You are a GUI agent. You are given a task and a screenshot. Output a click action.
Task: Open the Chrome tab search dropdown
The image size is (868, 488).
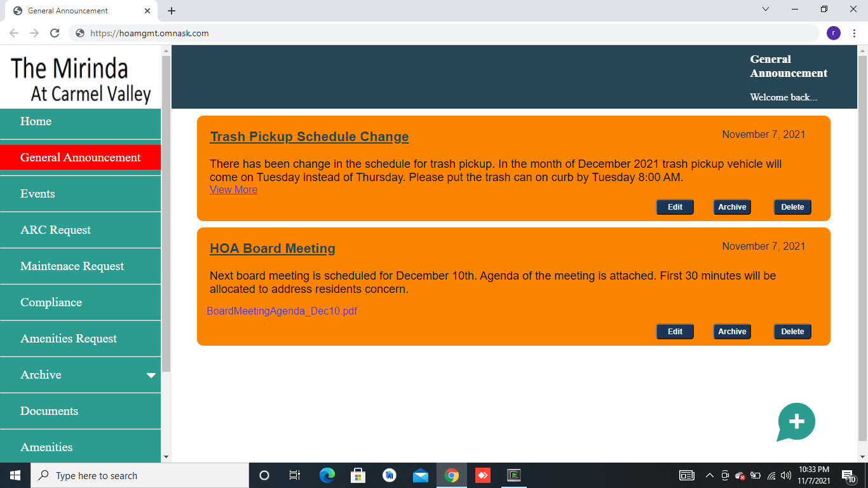[x=766, y=10]
